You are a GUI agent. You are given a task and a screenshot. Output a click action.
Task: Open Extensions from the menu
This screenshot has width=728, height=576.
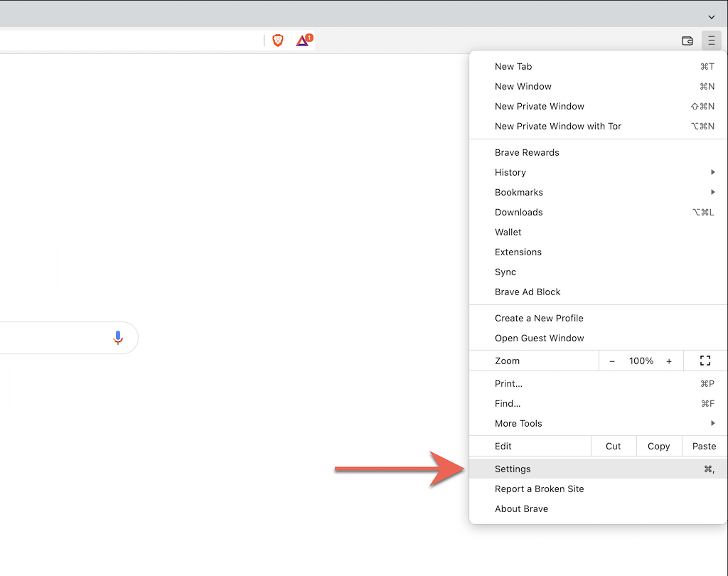(518, 252)
